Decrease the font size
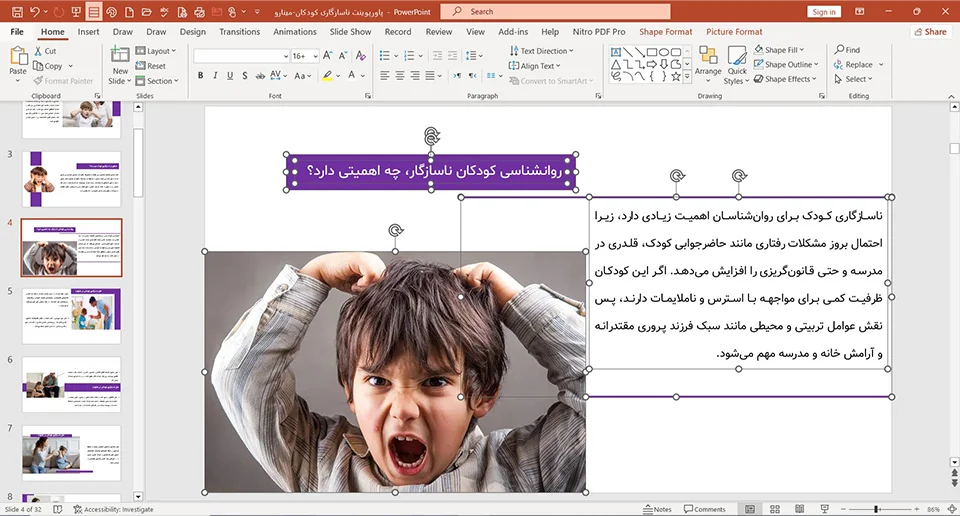This screenshot has height=516, width=960. tap(343, 56)
